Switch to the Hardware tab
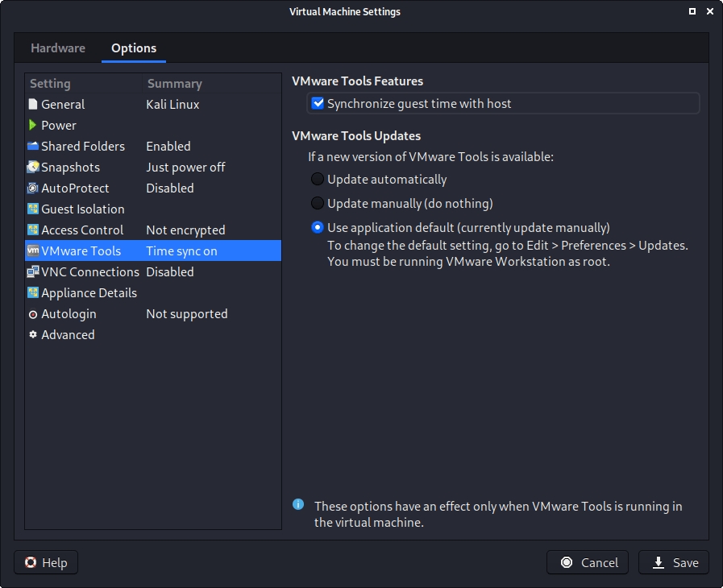Viewport: 723px width, 588px height. pos(58,48)
